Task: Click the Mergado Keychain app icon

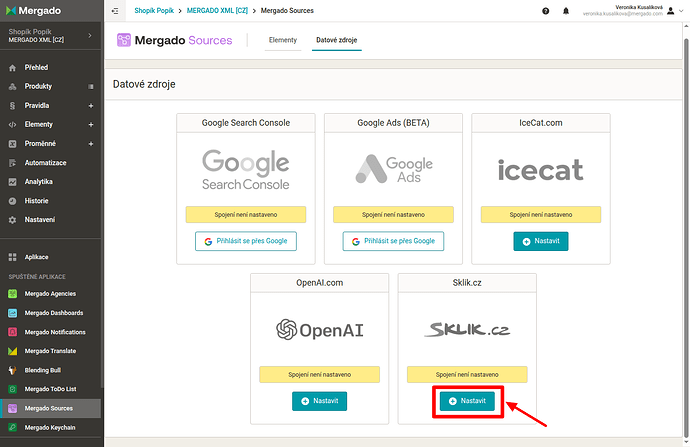Action: click(x=13, y=427)
